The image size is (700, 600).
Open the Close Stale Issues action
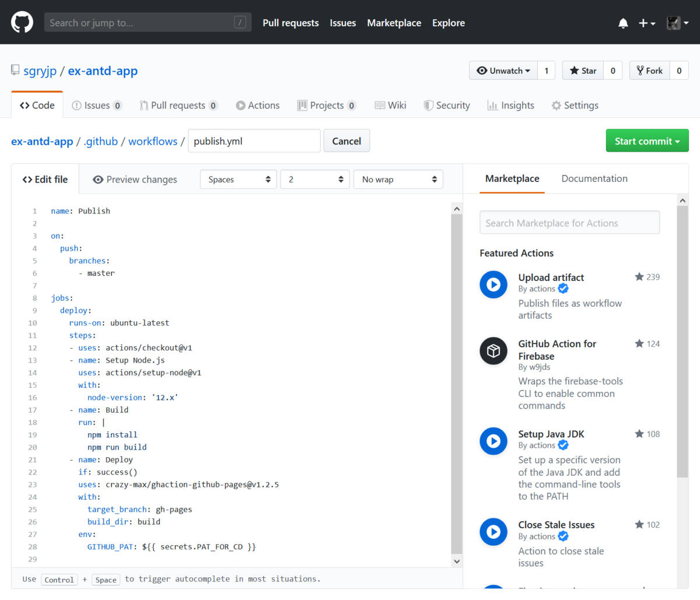556,525
